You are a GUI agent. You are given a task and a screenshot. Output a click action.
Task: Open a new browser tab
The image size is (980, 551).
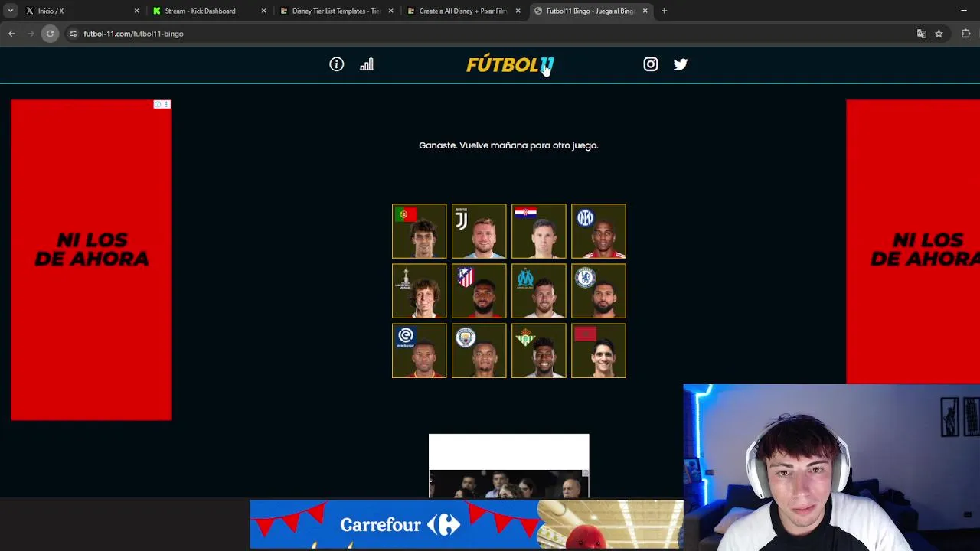664,11
